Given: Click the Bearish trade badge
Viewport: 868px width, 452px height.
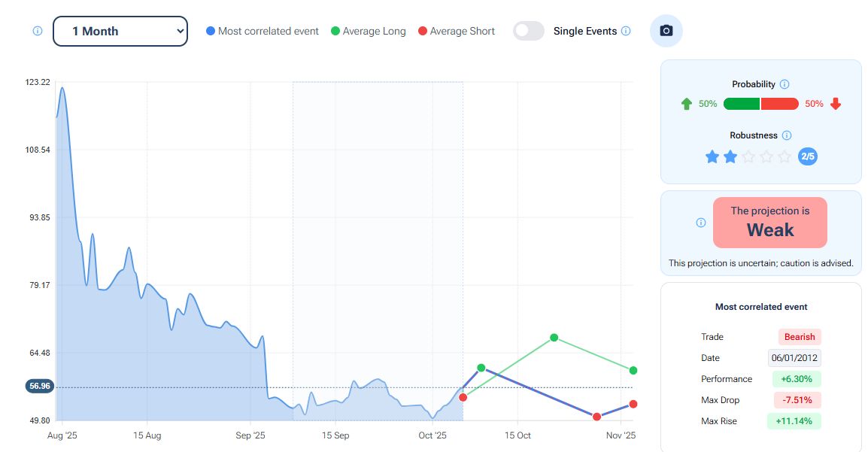Looking at the screenshot, I should click(x=800, y=337).
